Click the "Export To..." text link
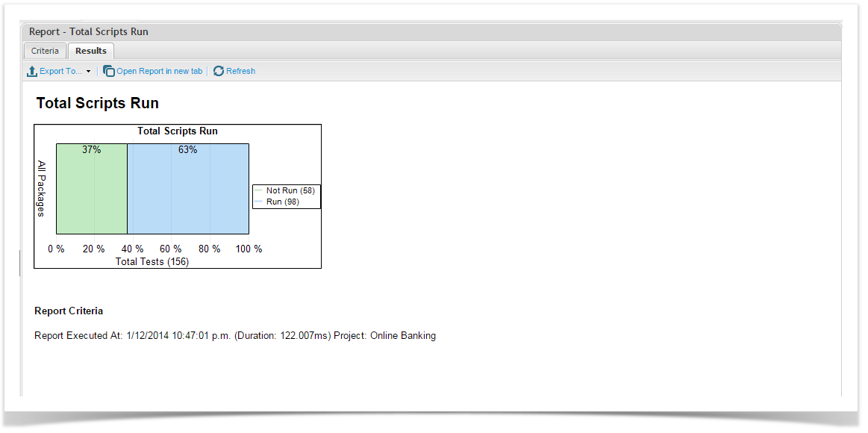Image resolution: width=868 pixels, height=433 pixels. pyautogui.click(x=60, y=72)
